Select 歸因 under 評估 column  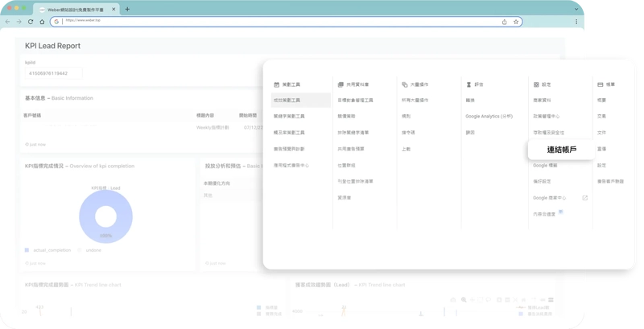pos(470,133)
